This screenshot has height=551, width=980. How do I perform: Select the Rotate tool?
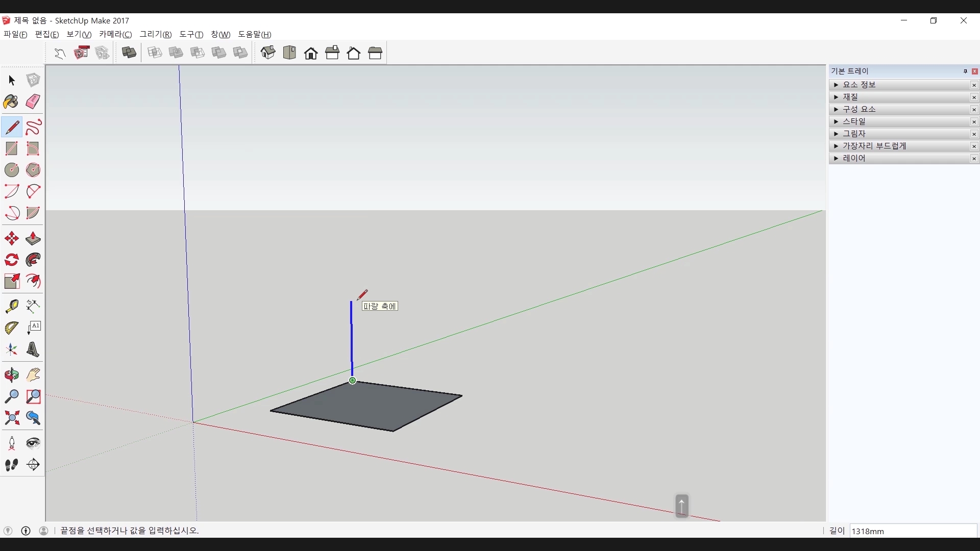11,260
